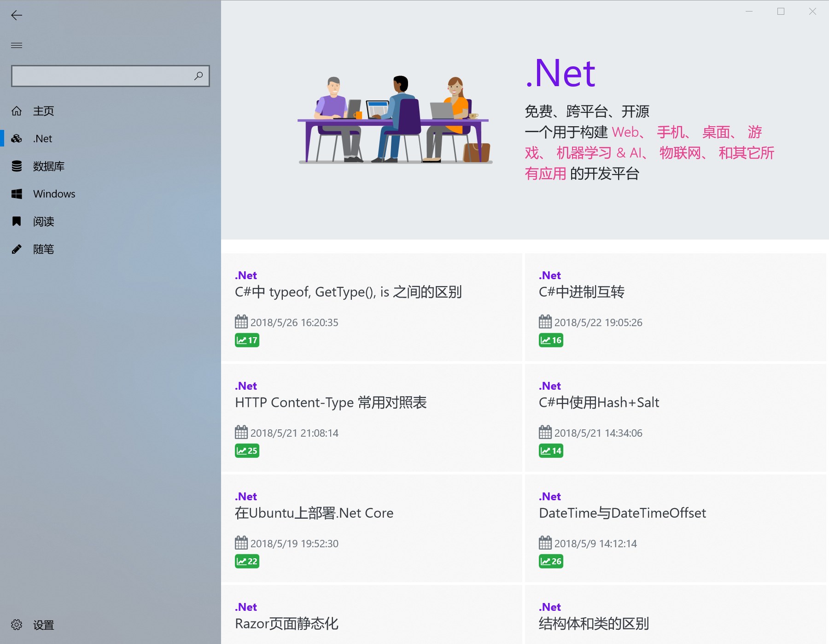Click the date 2018/5/22 19:05:26
The height and width of the screenshot is (644, 829).
click(x=598, y=322)
